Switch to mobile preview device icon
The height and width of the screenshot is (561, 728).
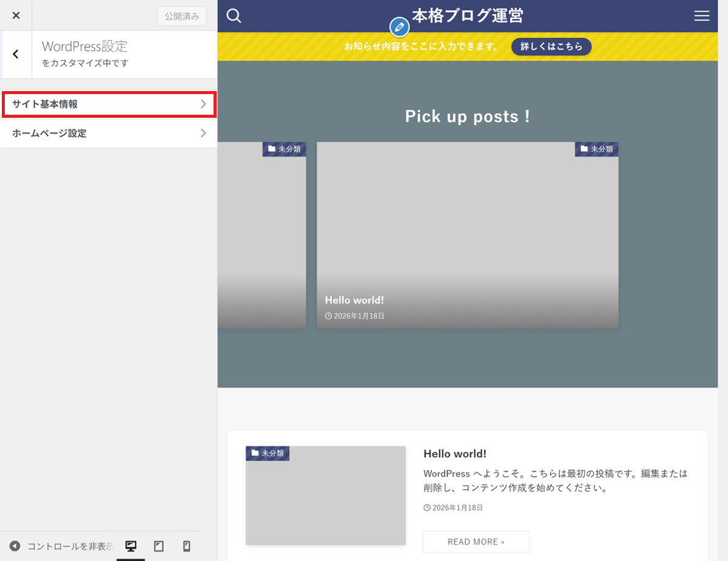point(187,546)
